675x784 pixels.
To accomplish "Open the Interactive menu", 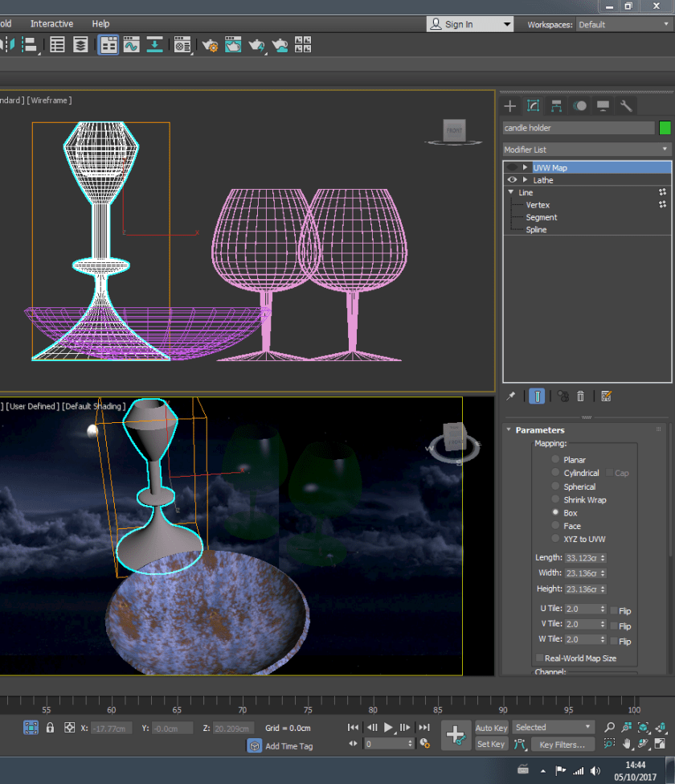I will pos(51,24).
